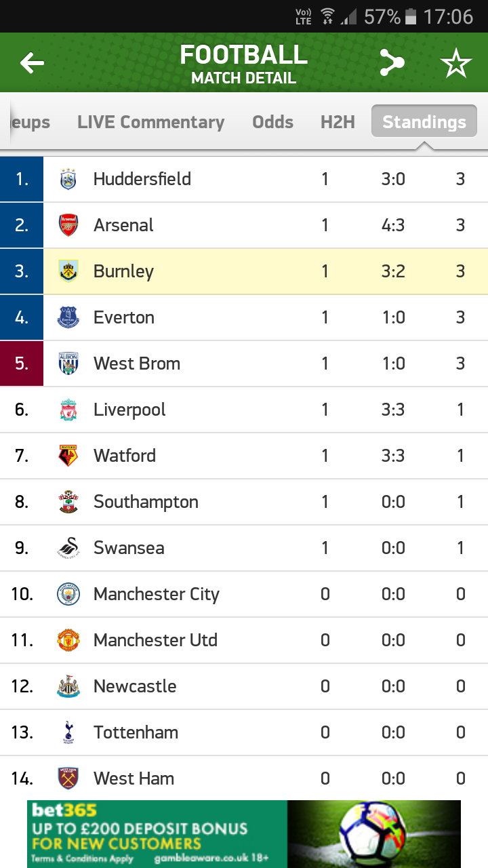Tap the back arrow icon
488x868 pixels.
pos(32,63)
